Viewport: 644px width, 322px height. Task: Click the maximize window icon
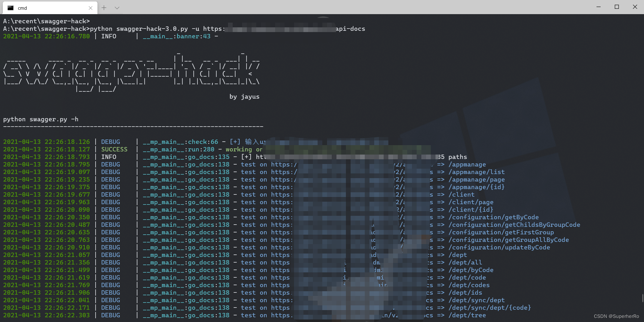pyautogui.click(x=617, y=7)
